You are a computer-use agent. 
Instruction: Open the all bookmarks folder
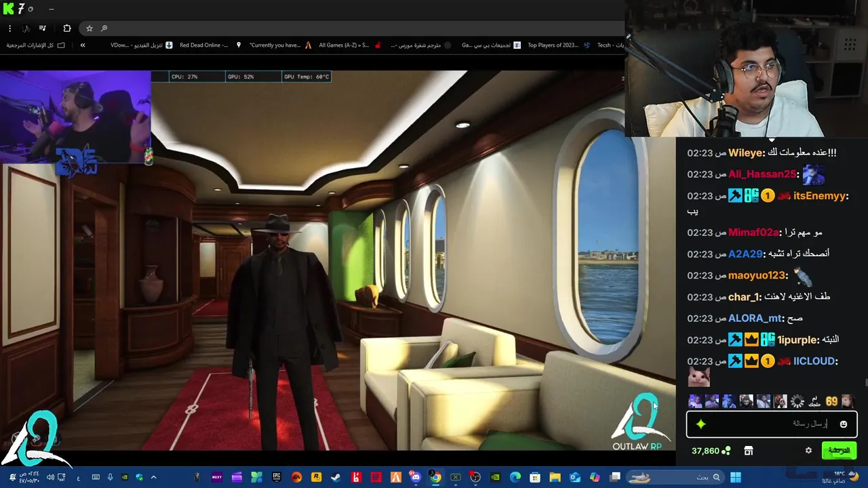(x=35, y=45)
